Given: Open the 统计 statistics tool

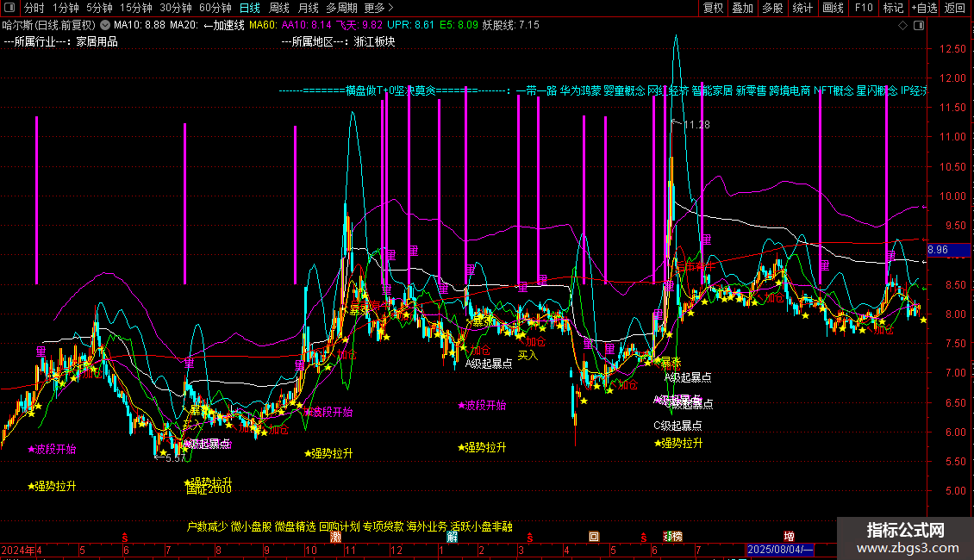Looking at the screenshot, I should pos(802,8).
